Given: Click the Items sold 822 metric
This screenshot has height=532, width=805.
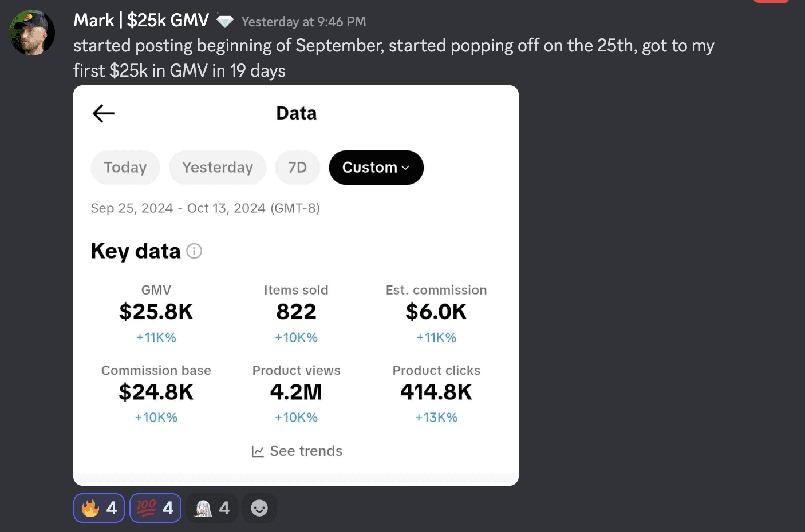Looking at the screenshot, I should click(296, 312).
